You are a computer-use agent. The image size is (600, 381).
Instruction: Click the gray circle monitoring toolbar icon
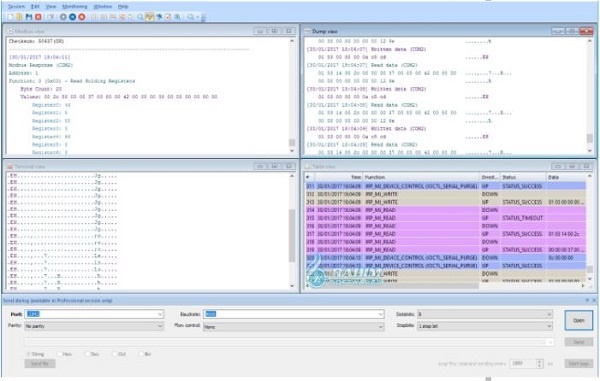63,17
